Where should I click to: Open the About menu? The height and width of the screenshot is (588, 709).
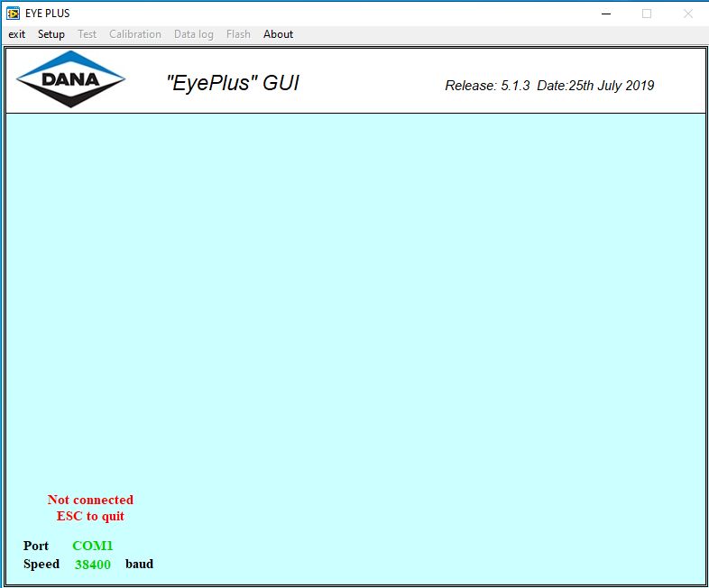coord(278,34)
